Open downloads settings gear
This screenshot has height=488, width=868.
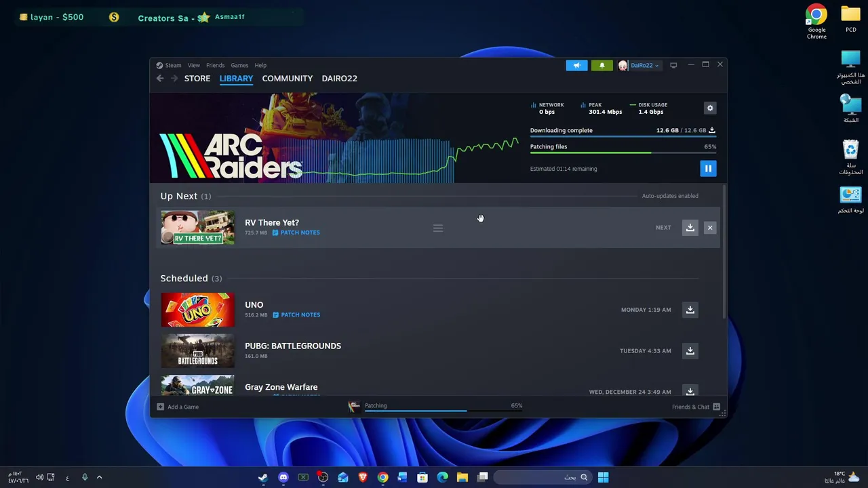click(710, 108)
